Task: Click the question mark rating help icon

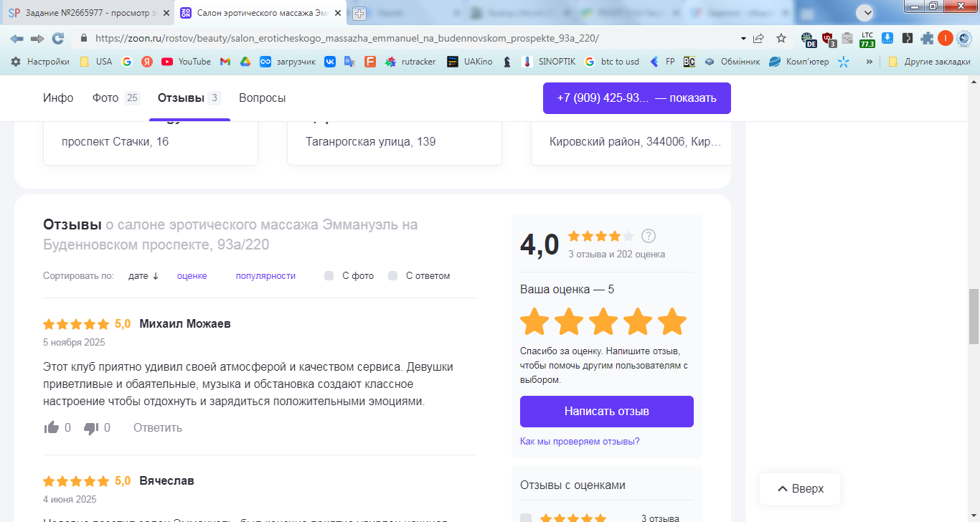Action: (649, 236)
